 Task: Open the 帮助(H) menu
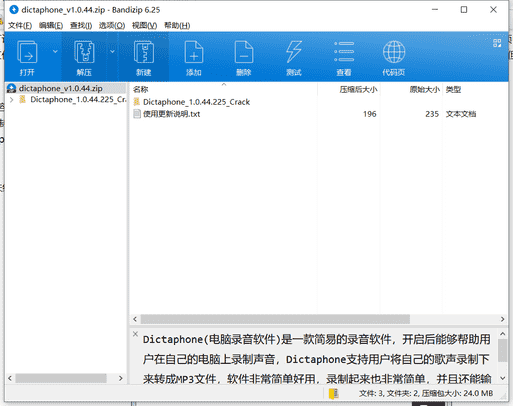177,26
